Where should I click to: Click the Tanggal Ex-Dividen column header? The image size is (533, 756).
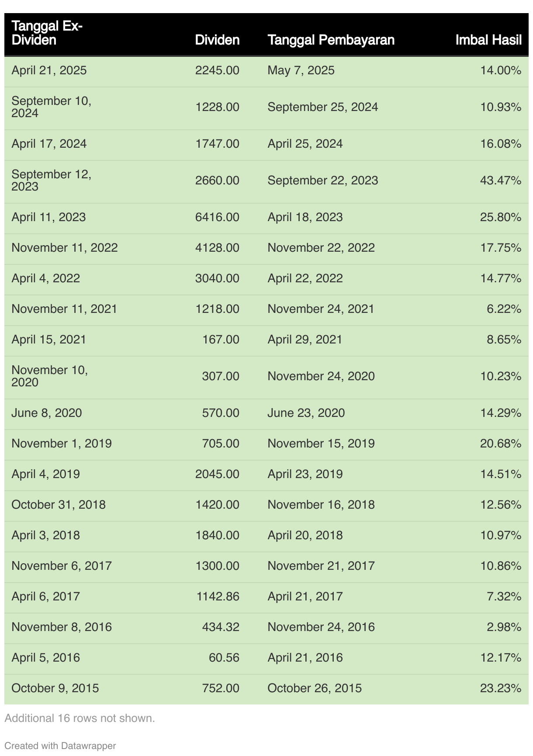(47, 33)
